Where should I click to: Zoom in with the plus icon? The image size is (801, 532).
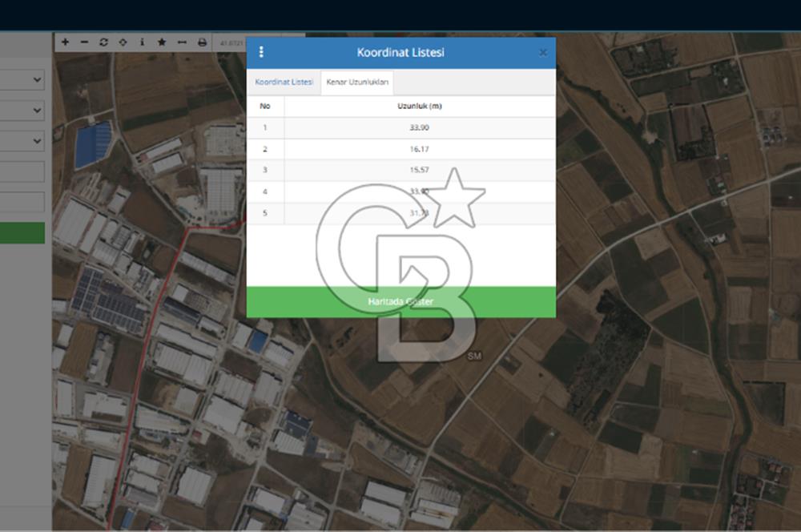click(66, 42)
